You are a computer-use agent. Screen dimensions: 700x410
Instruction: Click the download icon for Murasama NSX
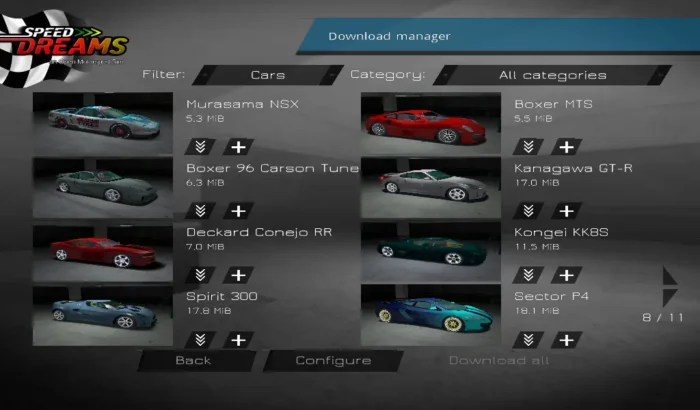click(x=201, y=147)
